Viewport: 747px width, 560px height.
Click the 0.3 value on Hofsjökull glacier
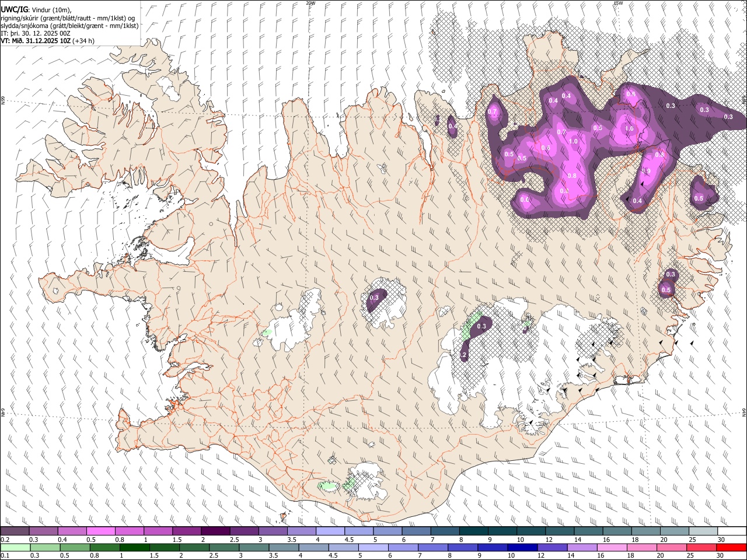[374, 298]
